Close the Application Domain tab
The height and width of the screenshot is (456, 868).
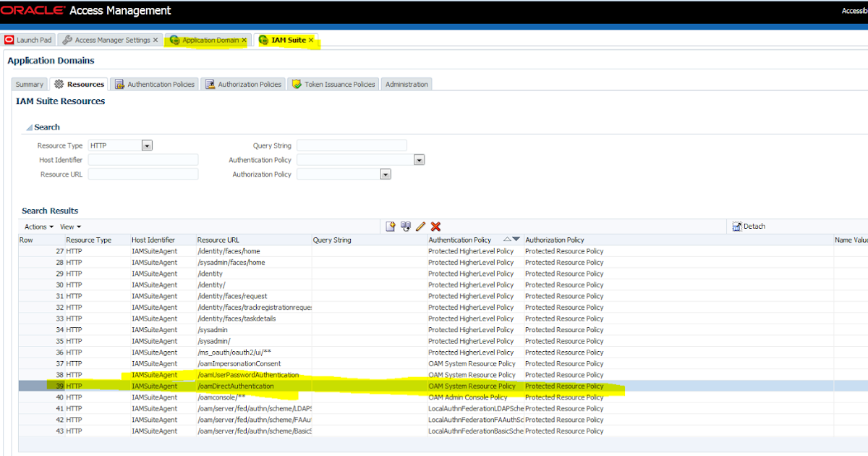tap(244, 41)
